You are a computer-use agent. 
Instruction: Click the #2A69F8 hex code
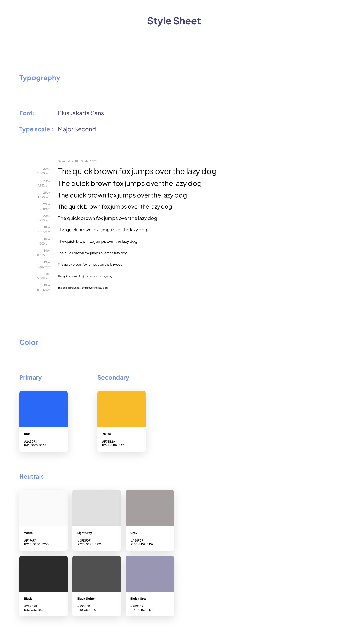[x=30, y=441]
